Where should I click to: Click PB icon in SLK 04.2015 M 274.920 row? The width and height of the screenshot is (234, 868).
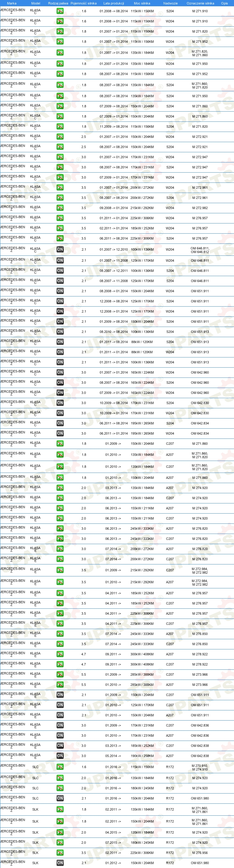[60, 832]
